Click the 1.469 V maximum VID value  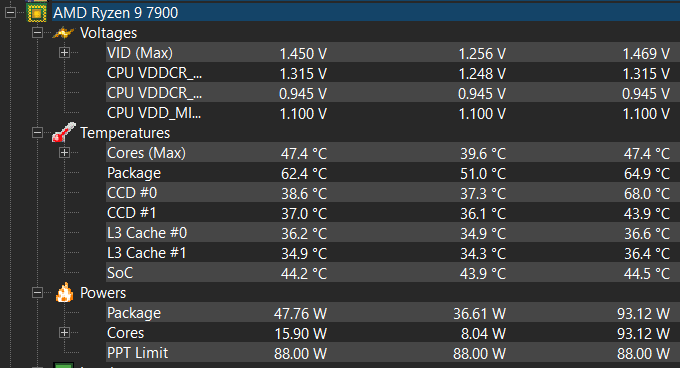[646, 54]
